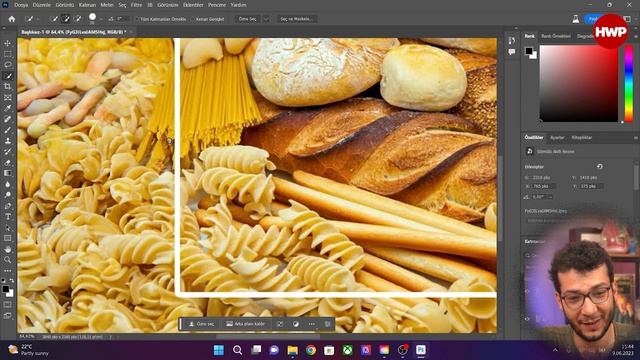Select the Eyedropper tool

(x=8, y=108)
